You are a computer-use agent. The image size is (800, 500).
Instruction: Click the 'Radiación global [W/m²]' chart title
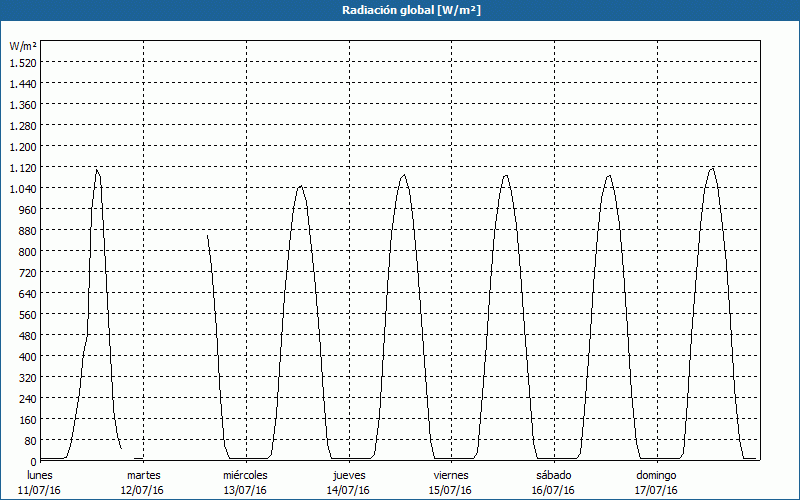[x=400, y=10]
